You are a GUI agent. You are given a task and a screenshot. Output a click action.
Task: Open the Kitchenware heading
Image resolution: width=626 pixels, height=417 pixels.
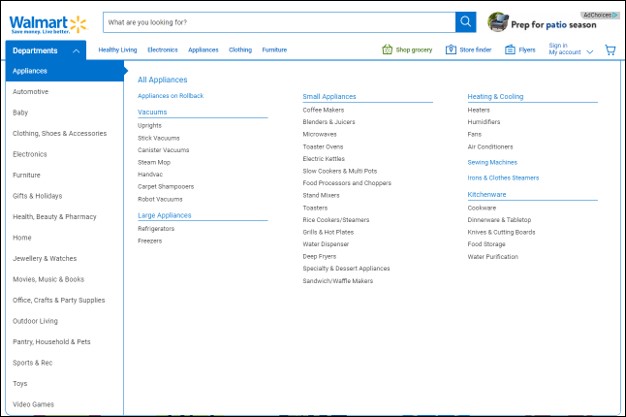pyautogui.click(x=486, y=195)
